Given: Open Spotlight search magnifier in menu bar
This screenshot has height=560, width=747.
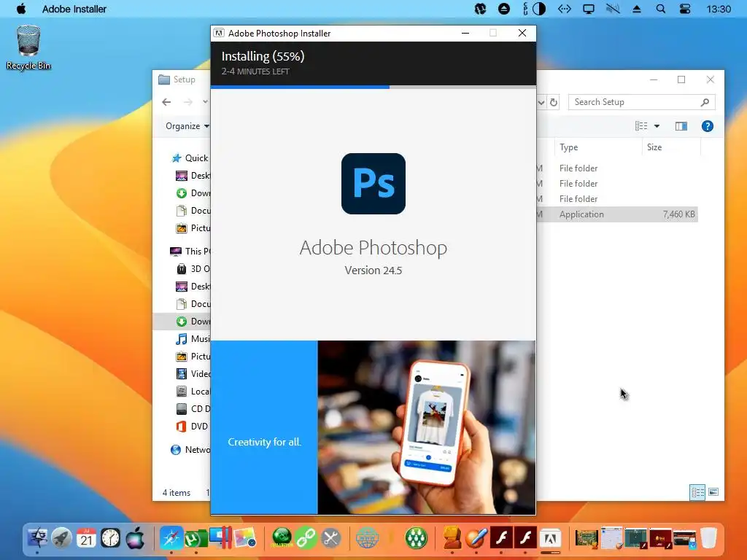Looking at the screenshot, I should click(661, 9).
